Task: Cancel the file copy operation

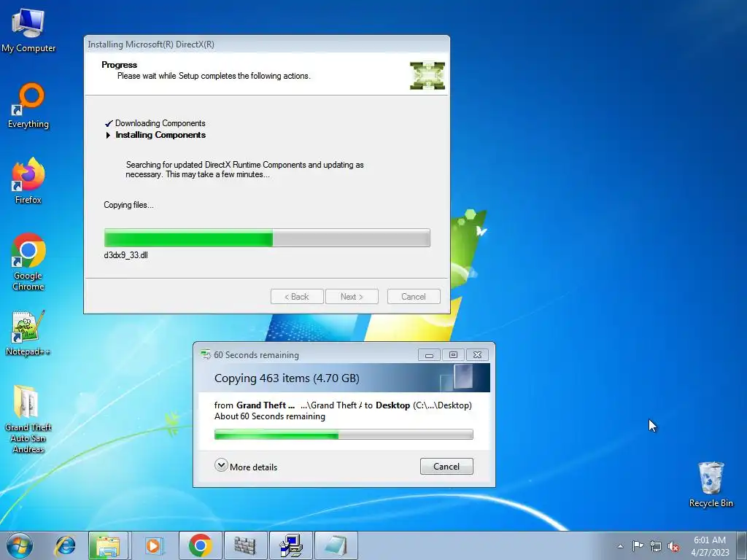Action: click(x=446, y=466)
